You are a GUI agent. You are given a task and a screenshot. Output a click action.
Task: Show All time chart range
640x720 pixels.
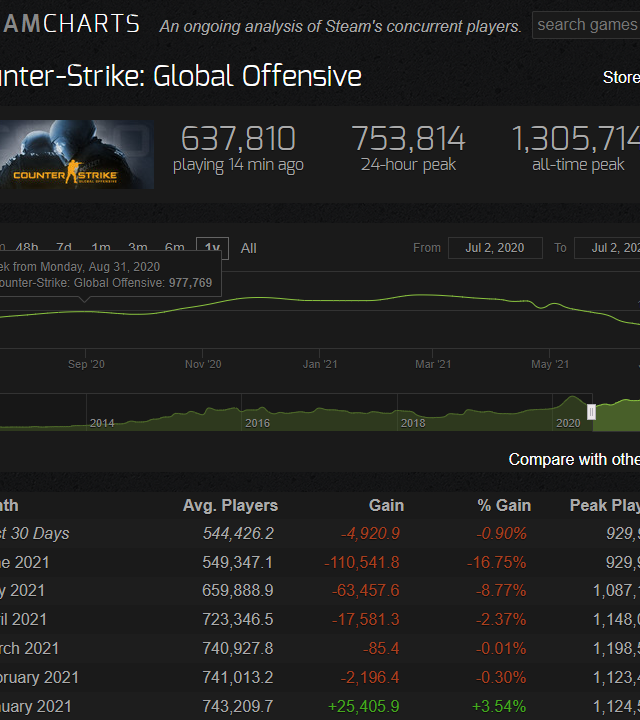pos(248,248)
